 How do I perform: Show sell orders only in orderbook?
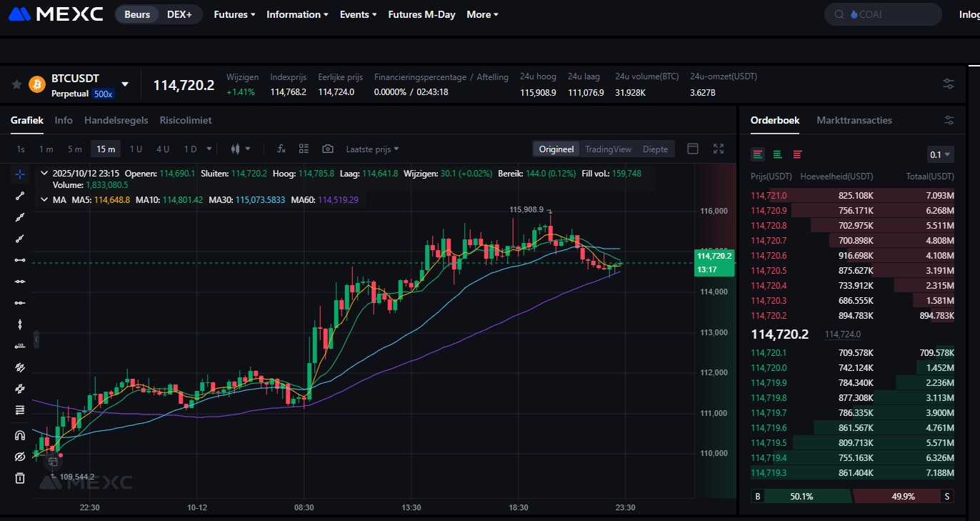pyautogui.click(x=797, y=154)
